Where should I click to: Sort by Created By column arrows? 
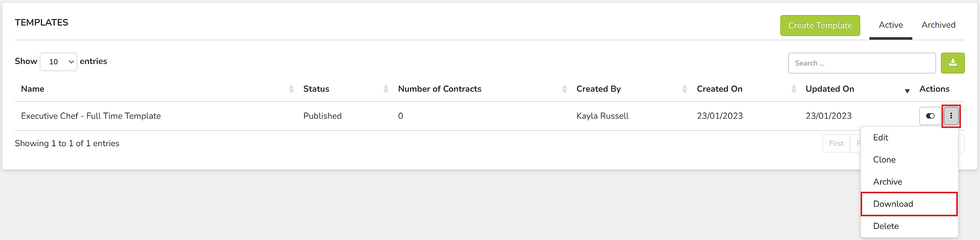[684, 89]
